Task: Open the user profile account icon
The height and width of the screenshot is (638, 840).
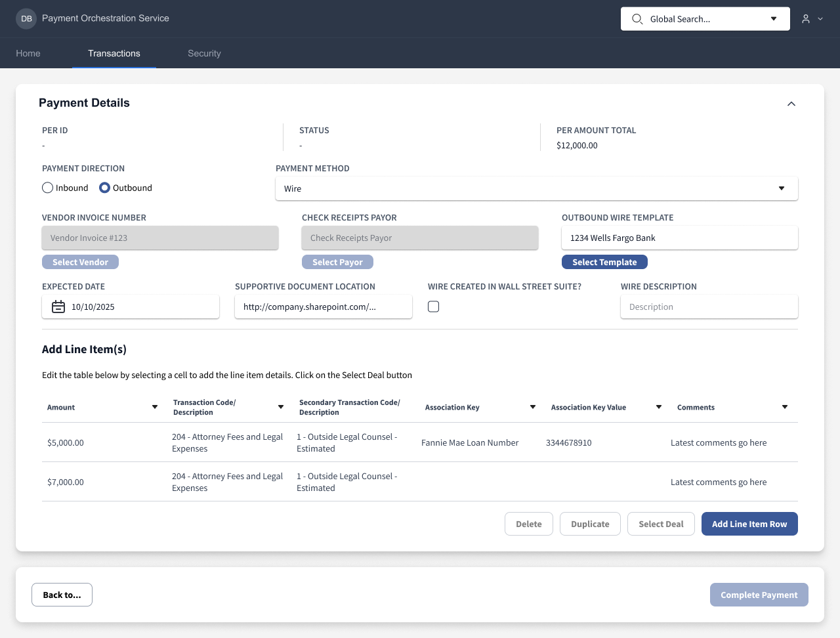Action: [x=806, y=19]
